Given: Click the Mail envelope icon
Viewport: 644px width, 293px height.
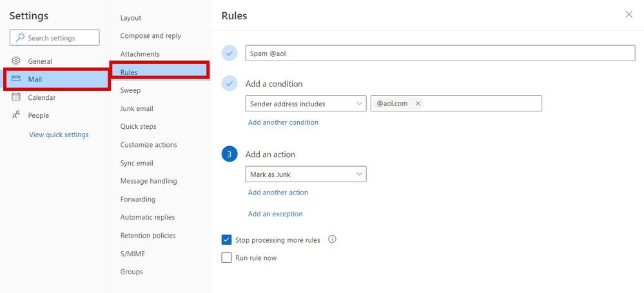Looking at the screenshot, I should click(x=16, y=79).
